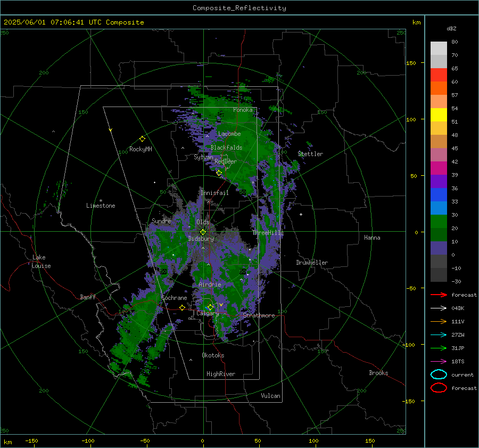Screen dimensions: 479x448
Task: Click the Ponoka city label
Action: pyautogui.click(x=243, y=110)
